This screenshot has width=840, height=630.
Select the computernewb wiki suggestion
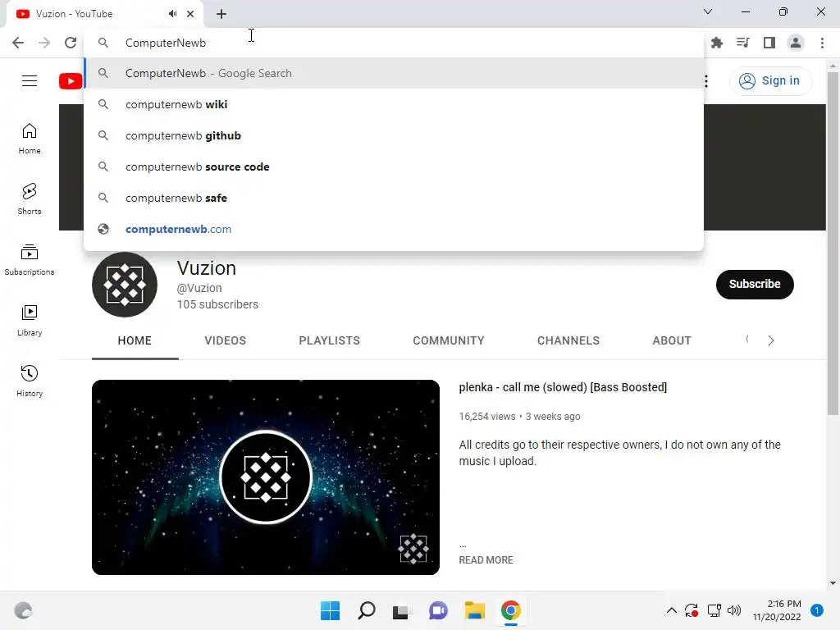(394, 104)
